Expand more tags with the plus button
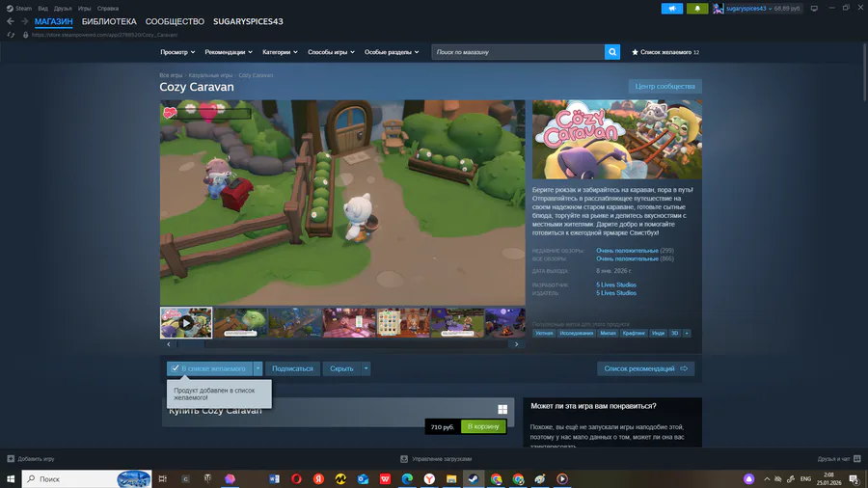The height and width of the screenshot is (488, 868). coord(687,333)
